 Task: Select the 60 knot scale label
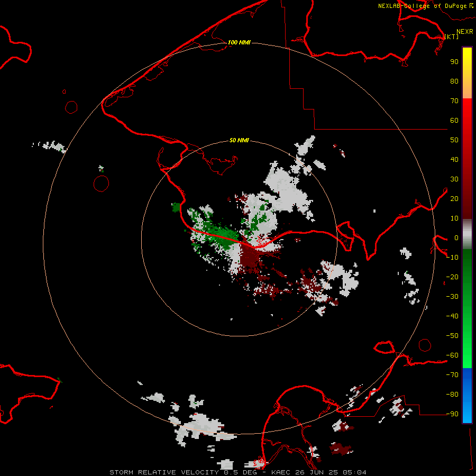[454, 121]
